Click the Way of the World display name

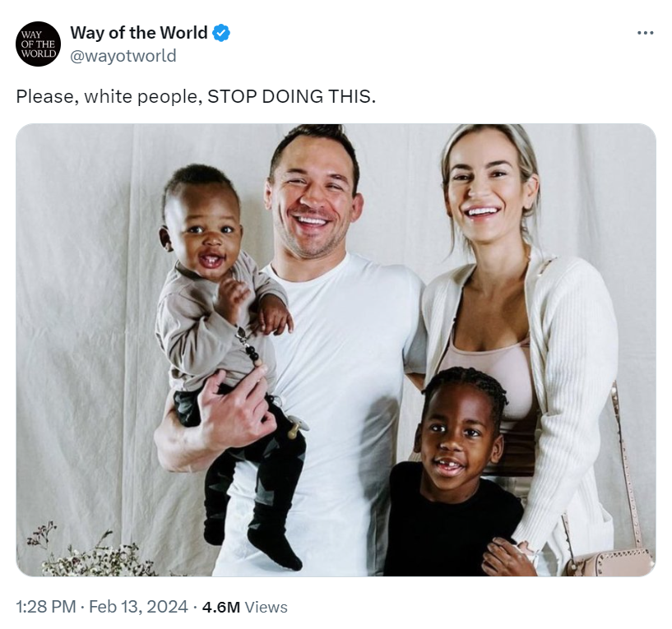coord(139,33)
